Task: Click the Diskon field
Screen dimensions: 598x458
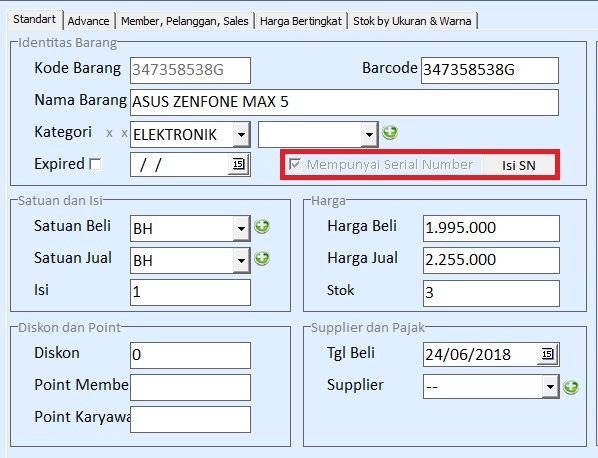Action: 190,355
